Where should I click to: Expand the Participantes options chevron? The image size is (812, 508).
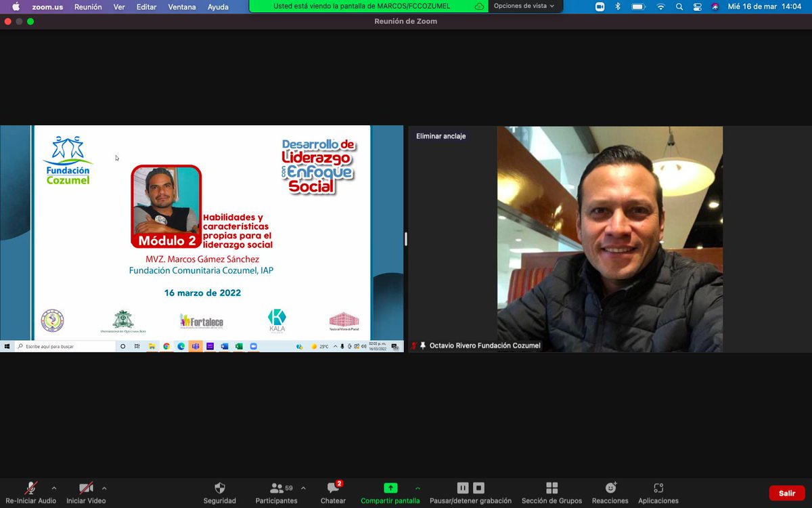click(303, 488)
